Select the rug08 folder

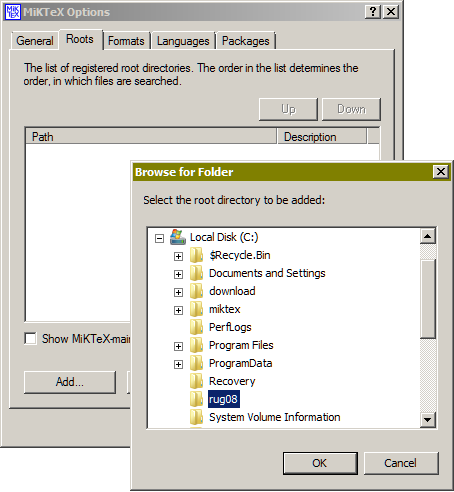223,399
